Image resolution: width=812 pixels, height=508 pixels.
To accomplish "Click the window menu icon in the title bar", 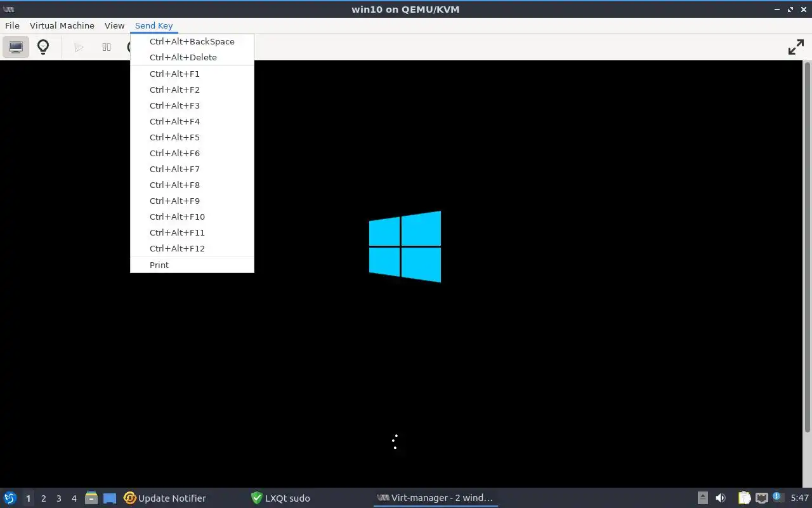I will [9, 9].
